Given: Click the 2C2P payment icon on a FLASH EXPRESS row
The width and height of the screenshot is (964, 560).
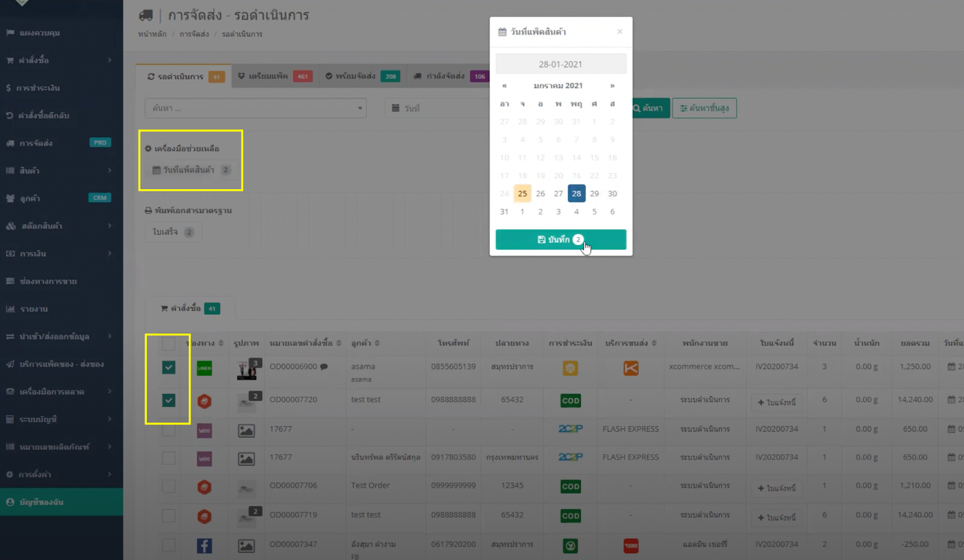Looking at the screenshot, I should click(569, 429).
